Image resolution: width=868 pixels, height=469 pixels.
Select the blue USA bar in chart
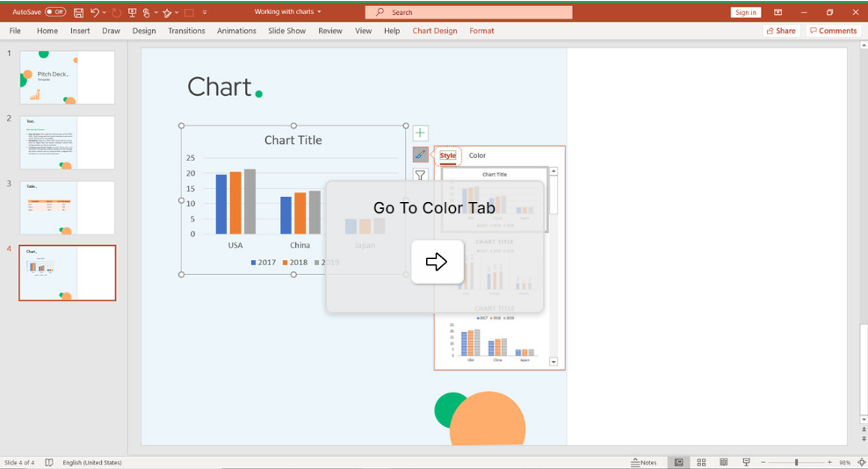click(221, 205)
